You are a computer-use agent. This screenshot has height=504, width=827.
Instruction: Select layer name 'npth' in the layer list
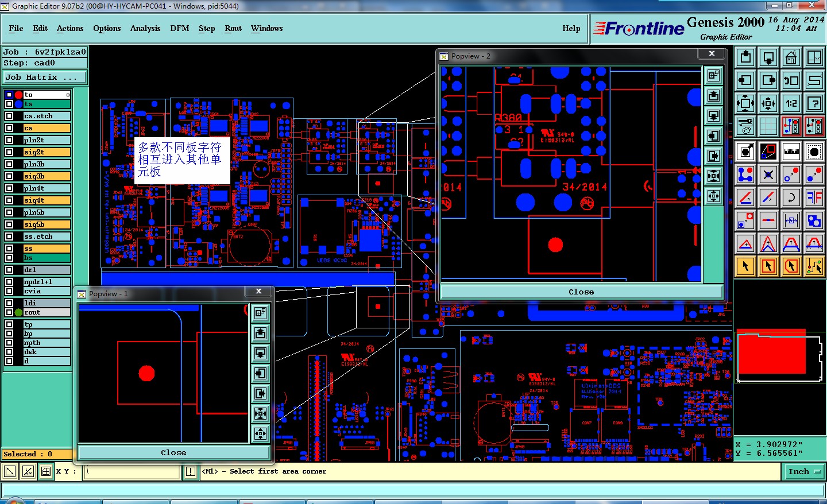[x=47, y=343]
